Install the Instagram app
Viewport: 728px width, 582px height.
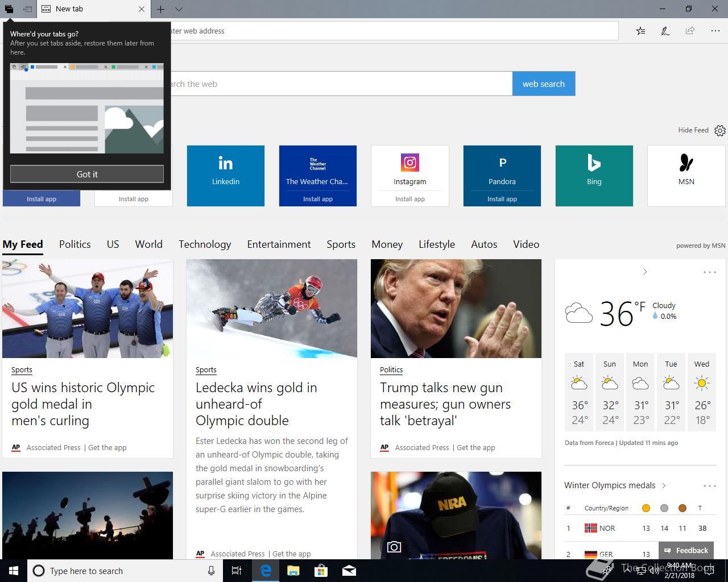pyautogui.click(x=410, y=199)
